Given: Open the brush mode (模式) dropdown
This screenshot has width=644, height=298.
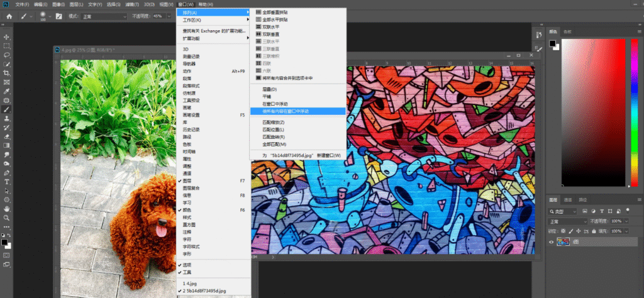Looking at the screenshot, I should 104,16.
